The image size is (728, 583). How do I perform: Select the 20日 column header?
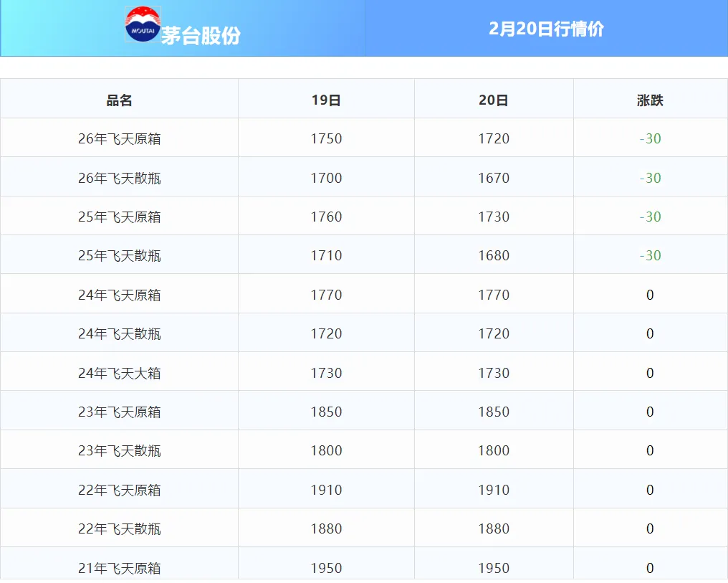494,100
